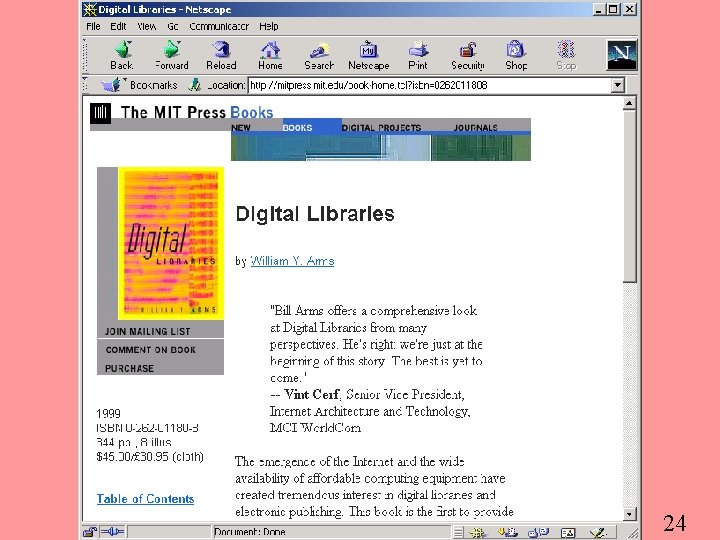Click the online/offline connection icon in status bar
This screenshot has width=720, height=540.
pos(112,532)
